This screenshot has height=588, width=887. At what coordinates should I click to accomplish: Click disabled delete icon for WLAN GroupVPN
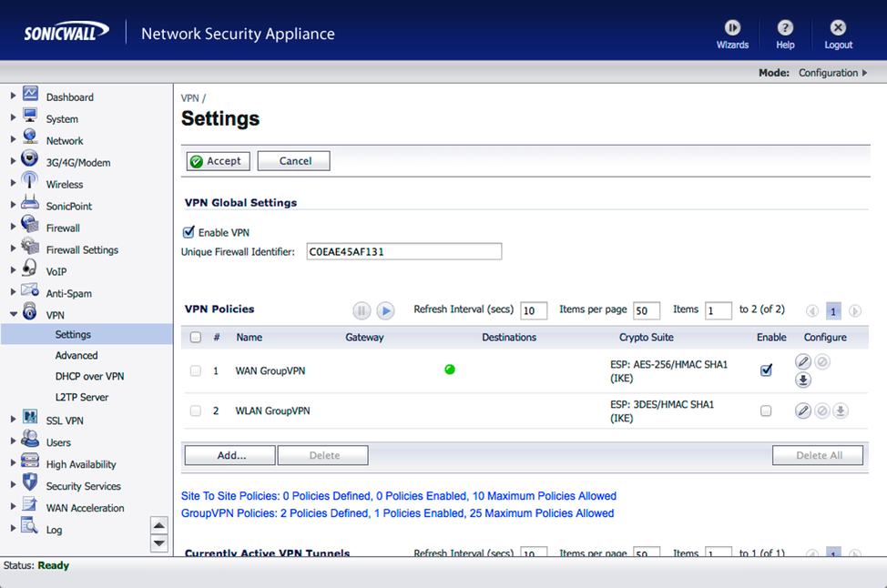(822, 411)
